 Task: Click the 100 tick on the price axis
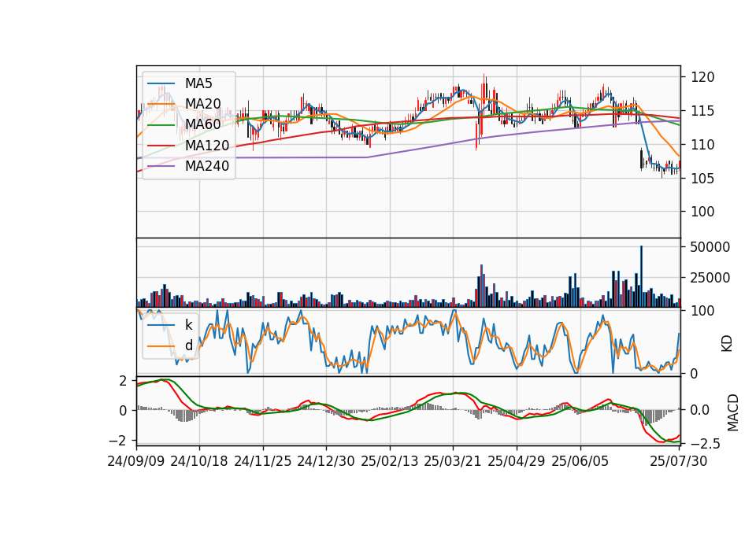(702, 212)
